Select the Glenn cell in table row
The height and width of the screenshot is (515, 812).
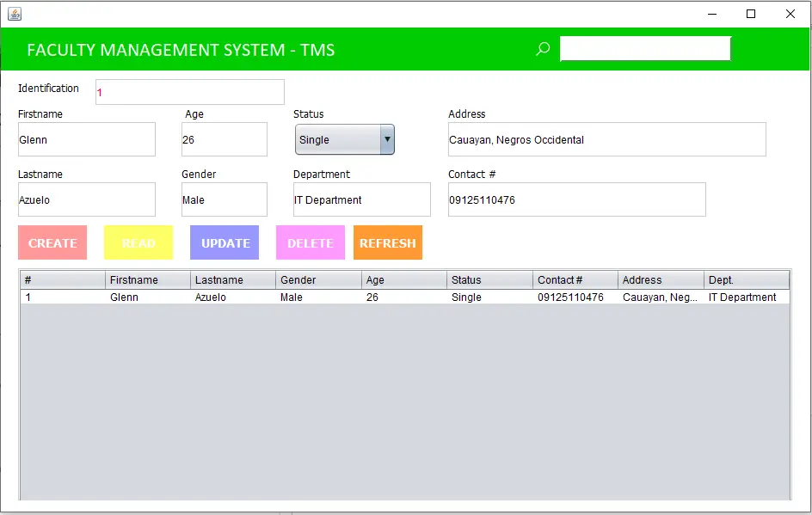[148, 297]
